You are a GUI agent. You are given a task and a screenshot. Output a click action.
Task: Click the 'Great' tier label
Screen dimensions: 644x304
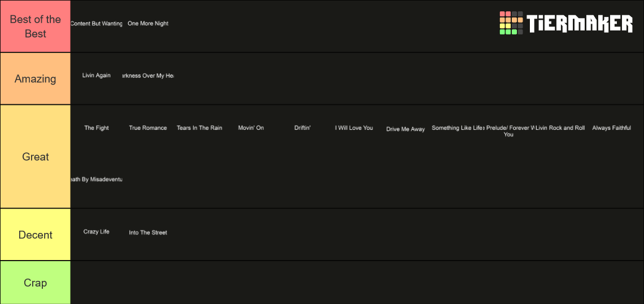pos(36,156)
